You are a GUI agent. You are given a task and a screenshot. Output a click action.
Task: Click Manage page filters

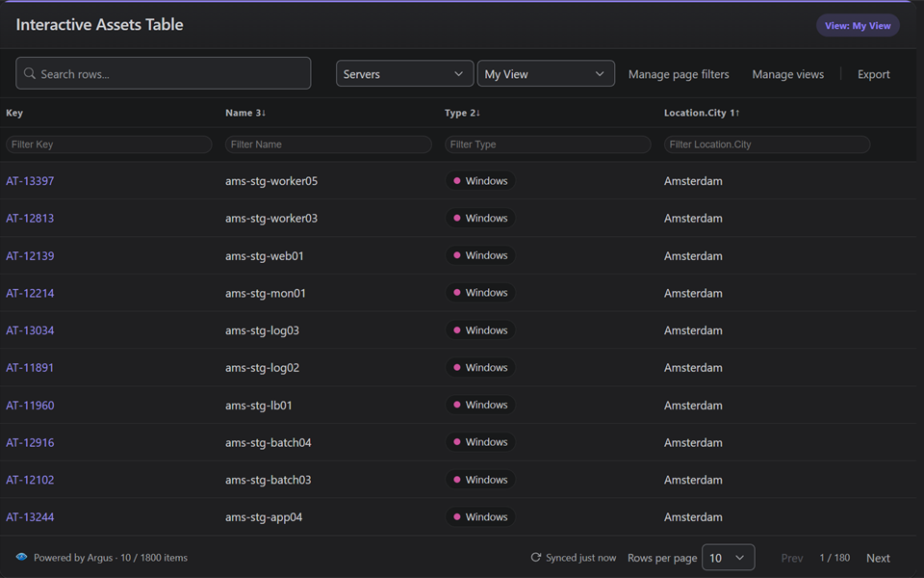point(679,74)
